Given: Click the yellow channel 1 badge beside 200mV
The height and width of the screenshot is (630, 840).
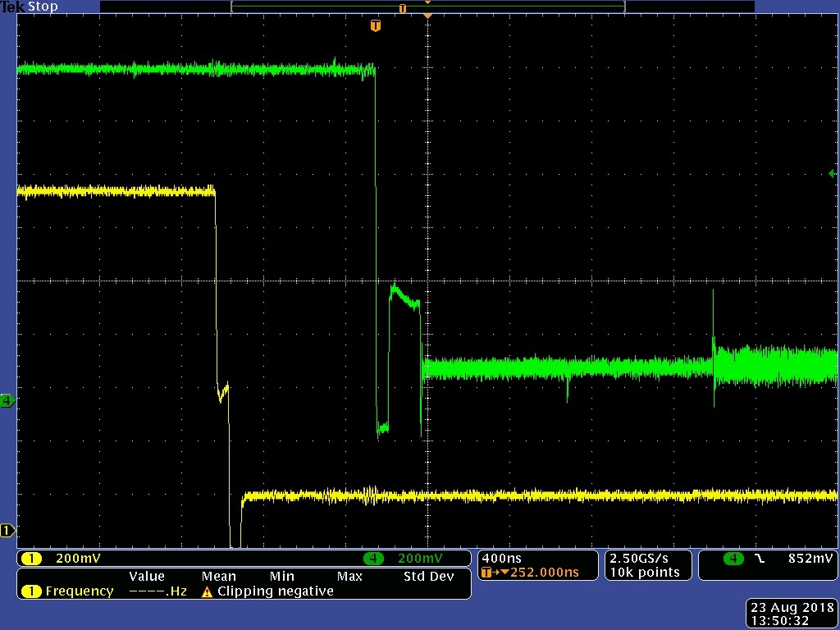Looking at the screenshot, I should [x=31, y=559].
